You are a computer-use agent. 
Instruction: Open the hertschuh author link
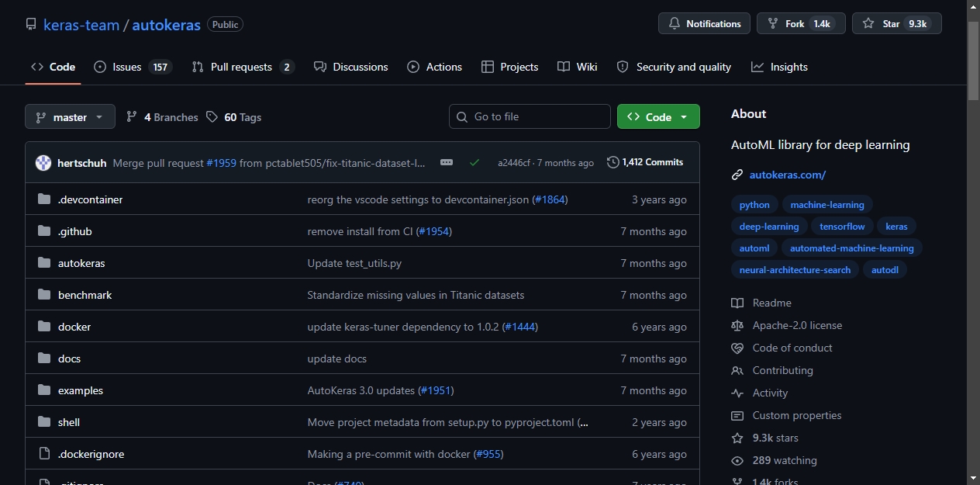point(82,163)
